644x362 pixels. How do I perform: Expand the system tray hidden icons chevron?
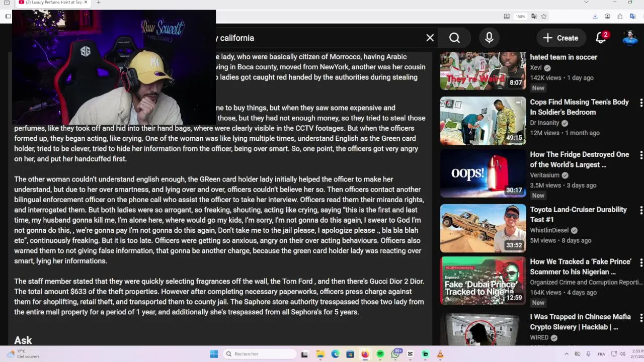567,354
